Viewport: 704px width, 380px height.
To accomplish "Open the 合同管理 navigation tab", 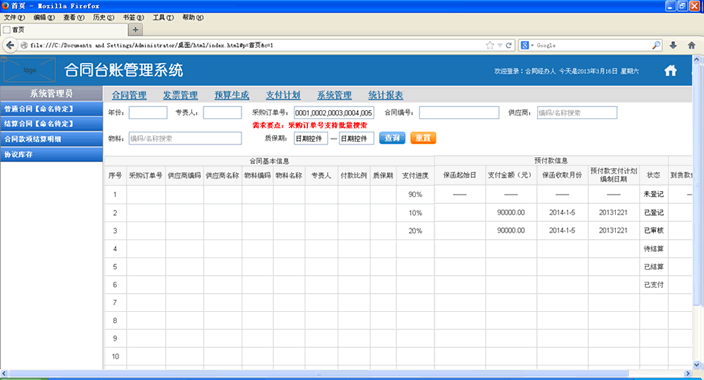I will coord(129,95).
